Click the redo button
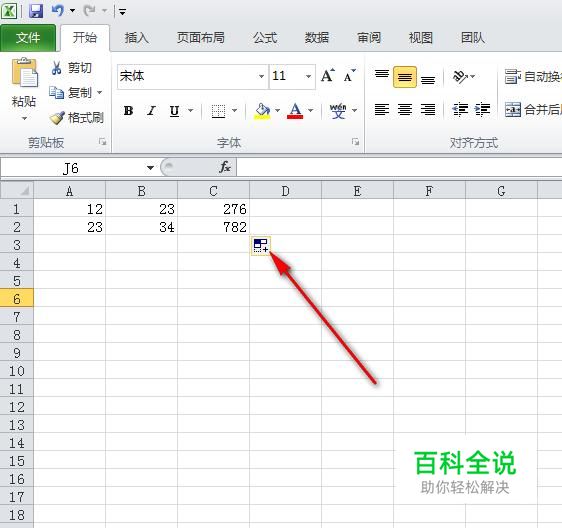562x528 pixels. pyautogui.click(x=89, y=11)
